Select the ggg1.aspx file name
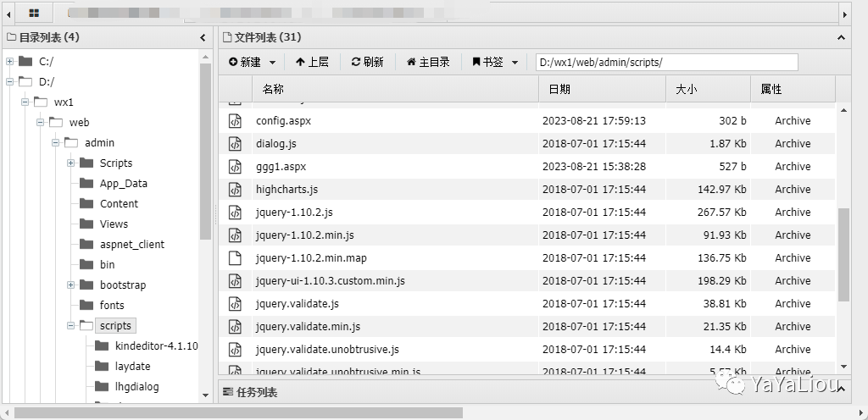 coord(281,166)
